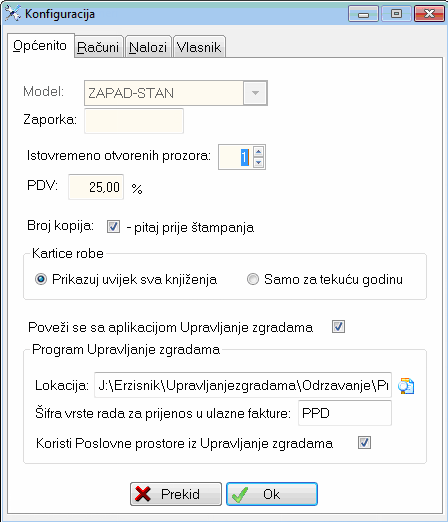Disable 'Poveži se sa aplikacijom Upravljanje zgradama' checkbox
The width and height of the screenshot is (448, 522).
click(338, 326)
